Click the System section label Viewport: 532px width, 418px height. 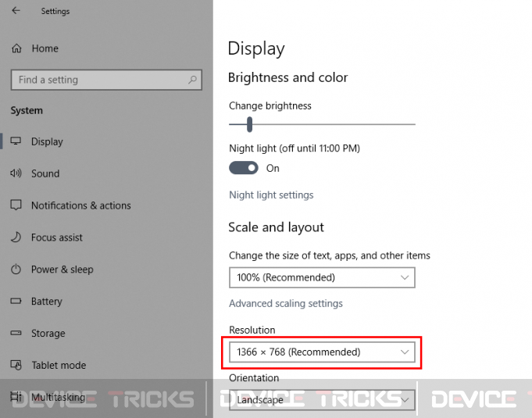click(x=27, y=110)
